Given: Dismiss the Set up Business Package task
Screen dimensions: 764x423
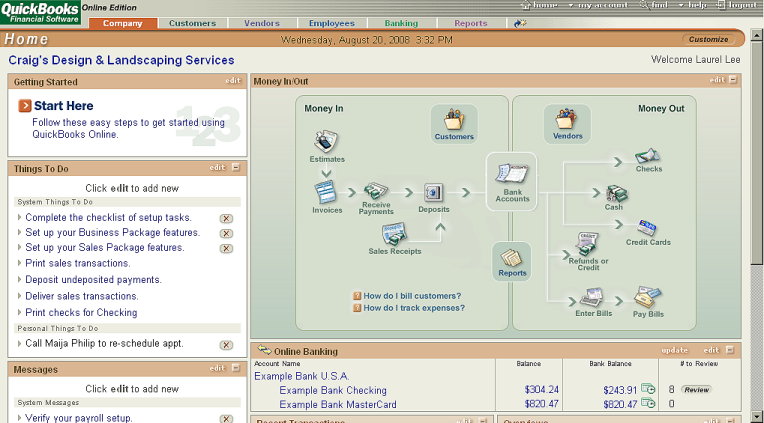Looking at the screenshot, I should click(x=226, y=233).
